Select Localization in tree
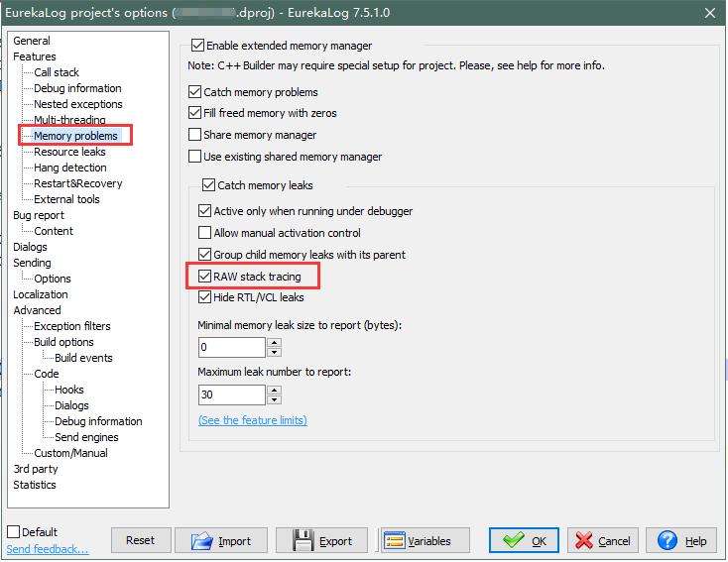728x562 pixels. pos(41,294)
